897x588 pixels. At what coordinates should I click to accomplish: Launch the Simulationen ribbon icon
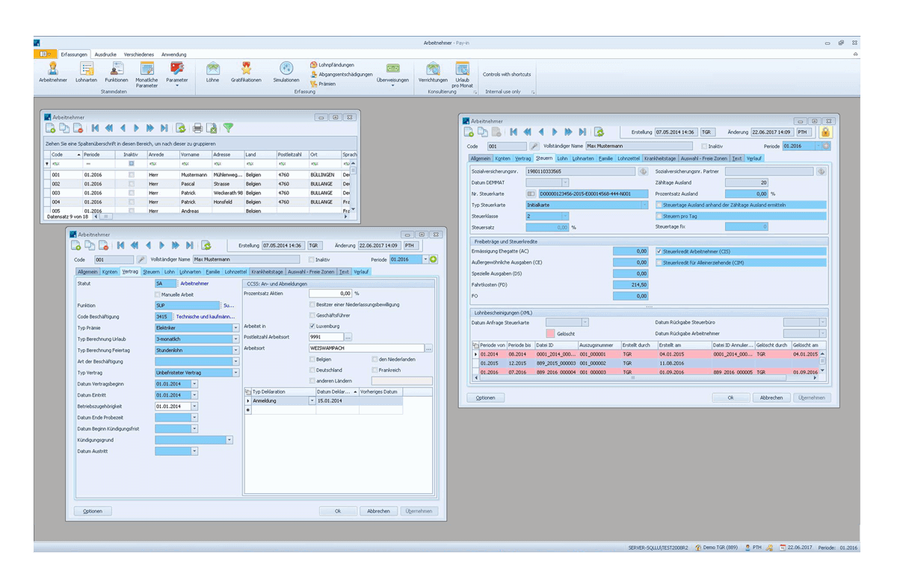click(x=286, y=72)
